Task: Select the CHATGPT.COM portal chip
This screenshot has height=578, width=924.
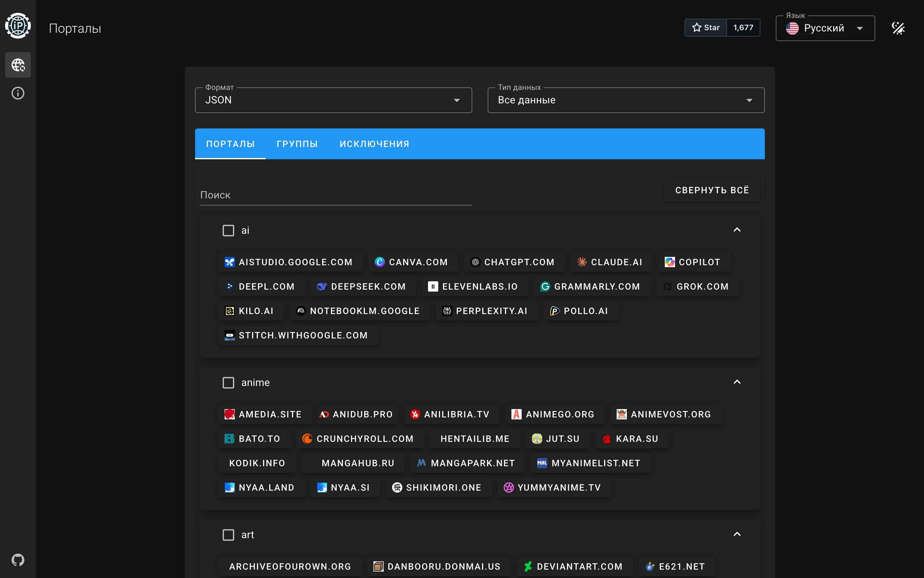Action: [x=514, y=262]
